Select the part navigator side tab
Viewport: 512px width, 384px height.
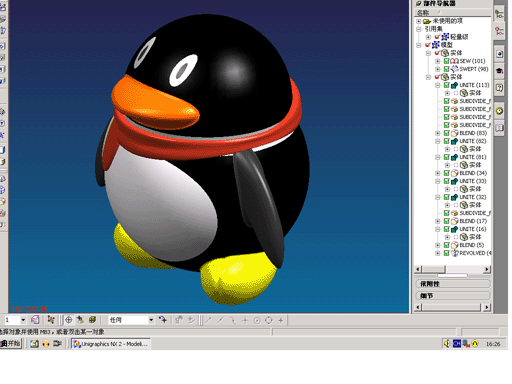[499, 31]
